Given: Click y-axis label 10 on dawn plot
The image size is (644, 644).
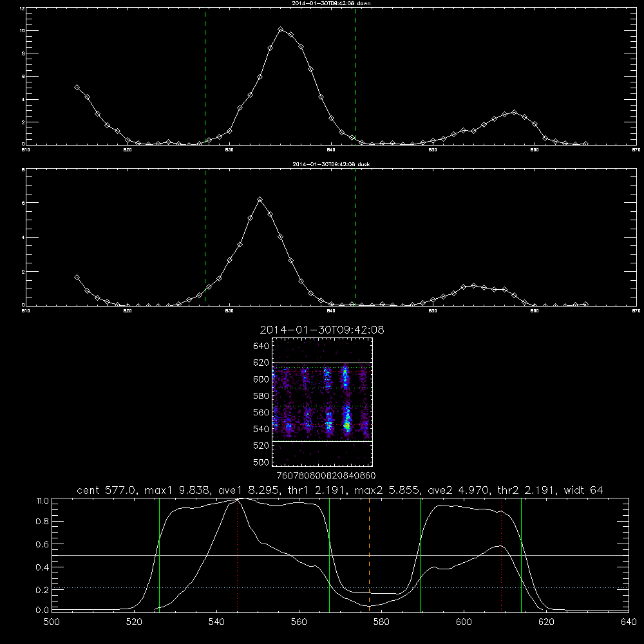Looking at the screenshot, I should click(x=22, y=31).
